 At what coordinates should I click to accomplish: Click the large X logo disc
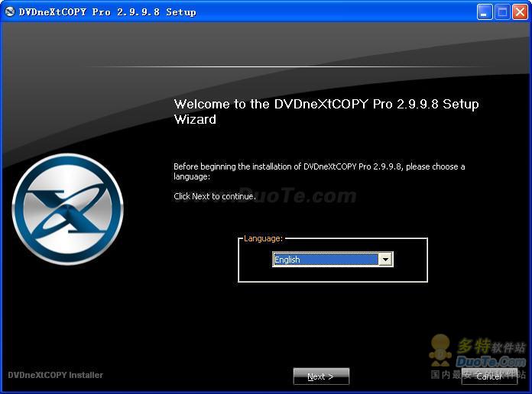click(68, 209)
